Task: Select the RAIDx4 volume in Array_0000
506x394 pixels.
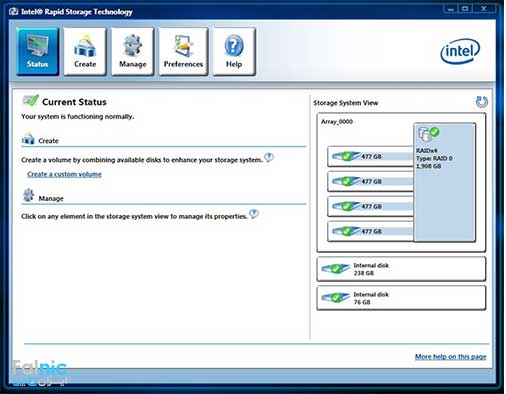Action: point(445,182)
